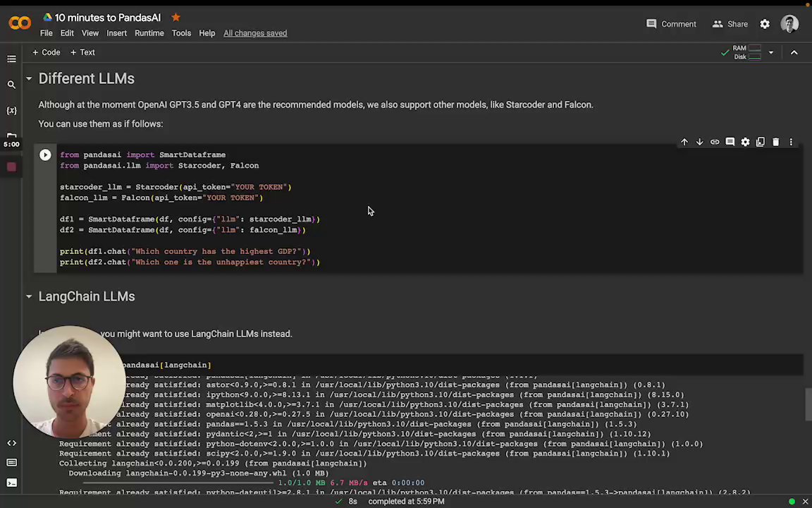
Task: Open the variables {x} panel
Action: pyautogui.click(x=11, y=110)
